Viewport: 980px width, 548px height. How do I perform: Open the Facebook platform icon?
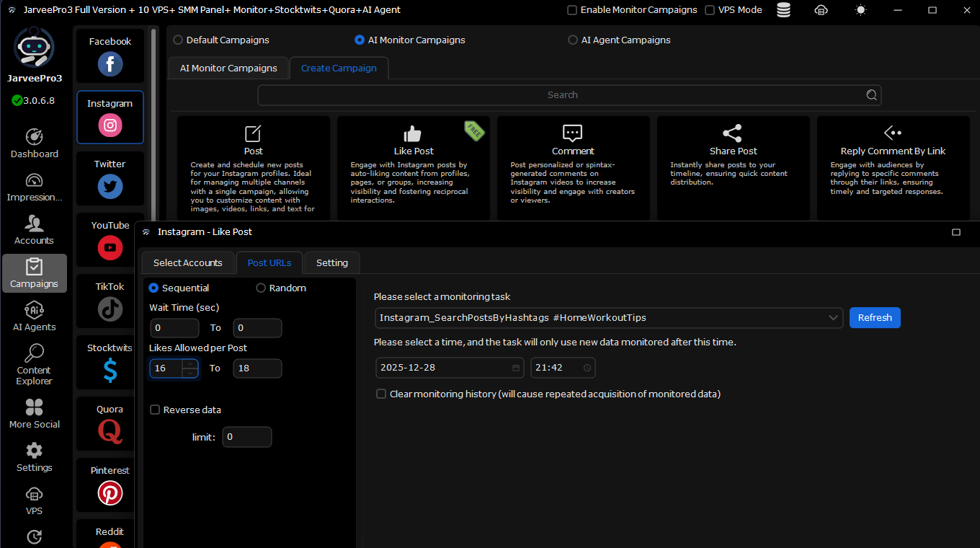tap(110, 63)
